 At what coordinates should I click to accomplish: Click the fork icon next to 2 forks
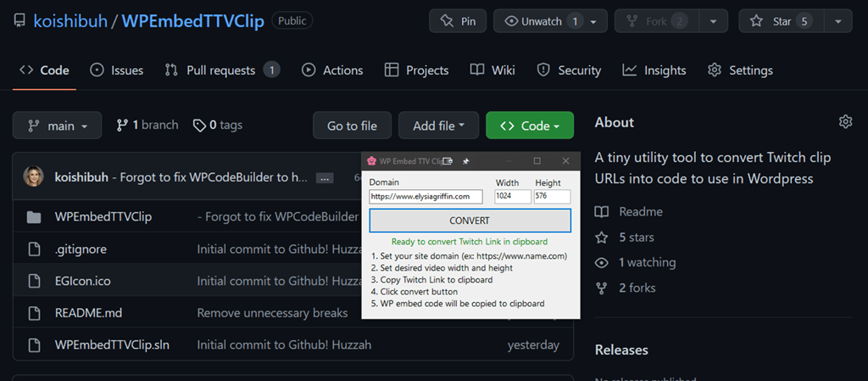pyautogui.click(x=601, y=288)
